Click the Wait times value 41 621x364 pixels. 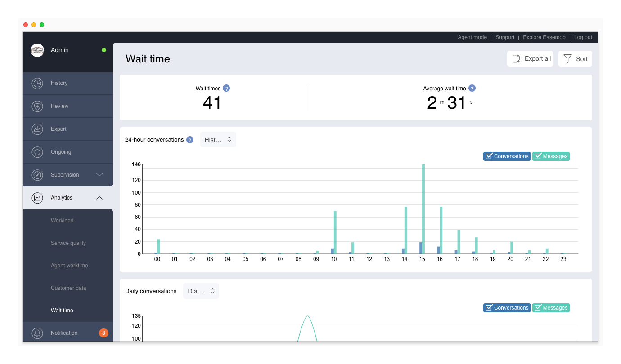(x=212, y=103)
